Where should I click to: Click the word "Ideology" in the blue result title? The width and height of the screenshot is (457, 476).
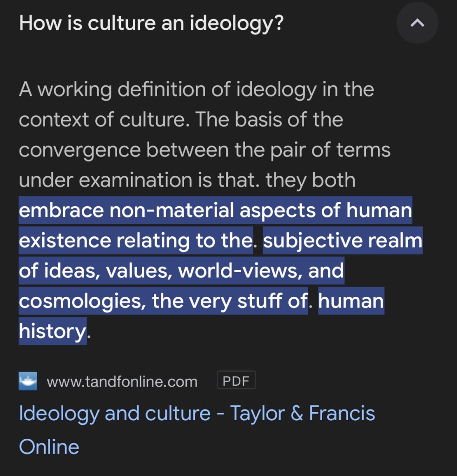click(x=59, y=413)
